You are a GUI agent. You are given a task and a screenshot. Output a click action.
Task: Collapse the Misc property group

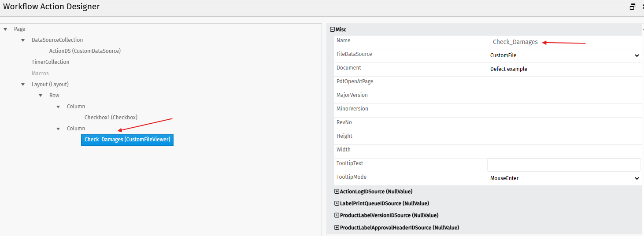333,29
